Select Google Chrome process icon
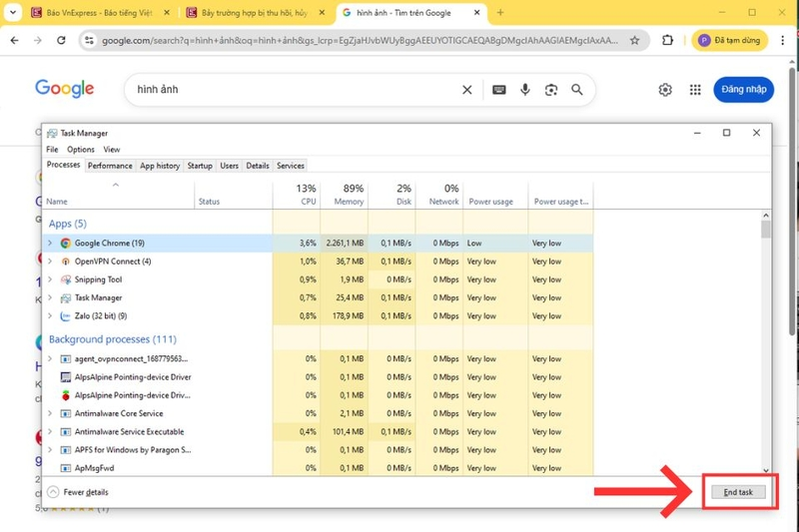 point(66,244)
